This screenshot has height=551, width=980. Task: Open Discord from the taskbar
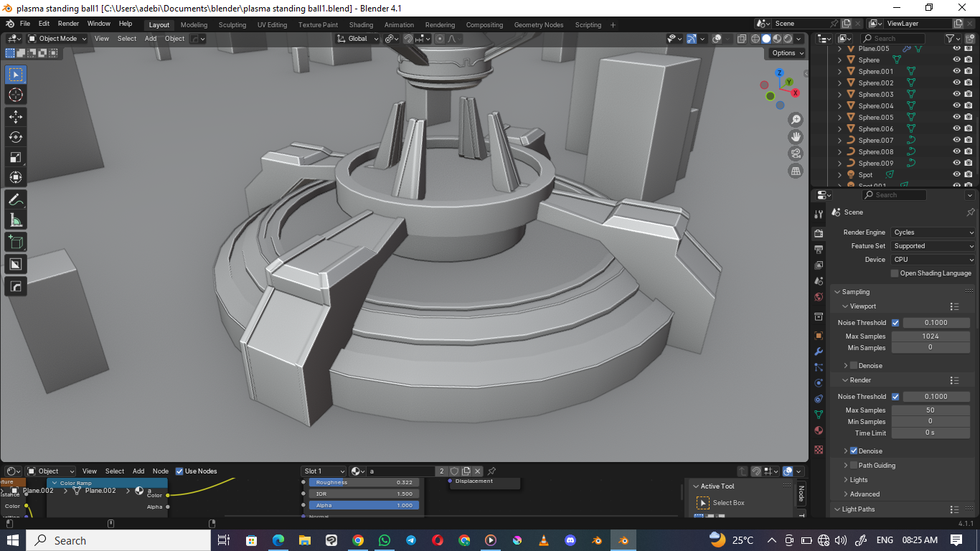[x=570, y=540]
